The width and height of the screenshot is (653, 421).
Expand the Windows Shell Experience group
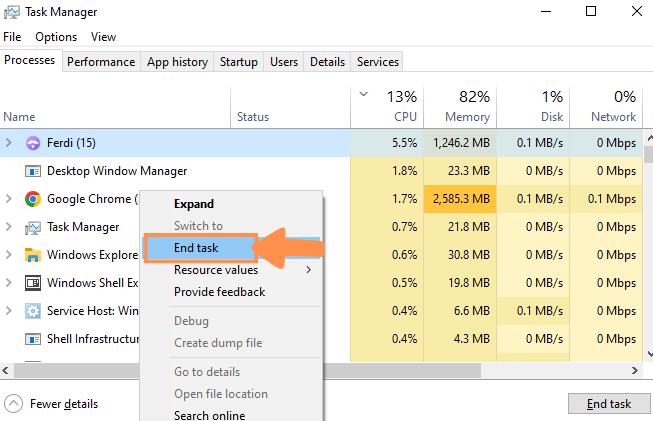(9, 283)
